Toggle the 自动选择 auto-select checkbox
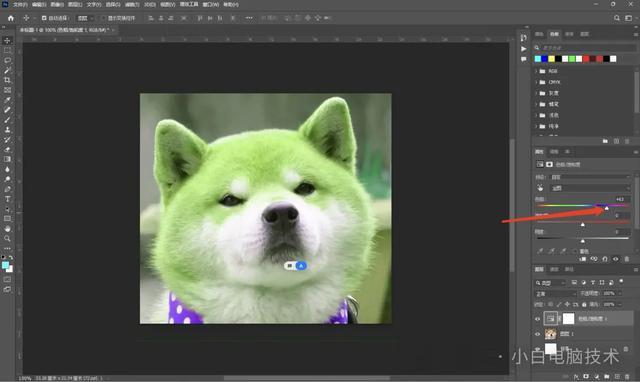 [x=44, y=18]
